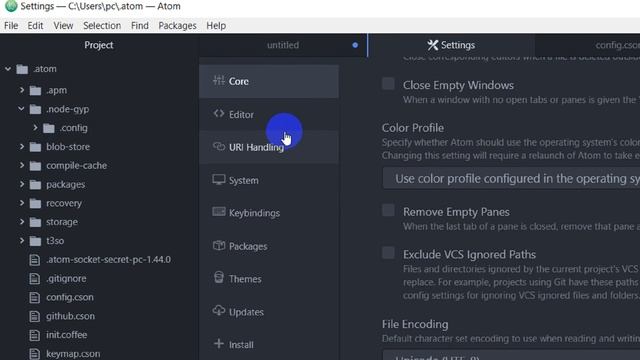The image size is (640, 360).
Task: Click the Updates cloud download icon
Action: tap(219, 311)
